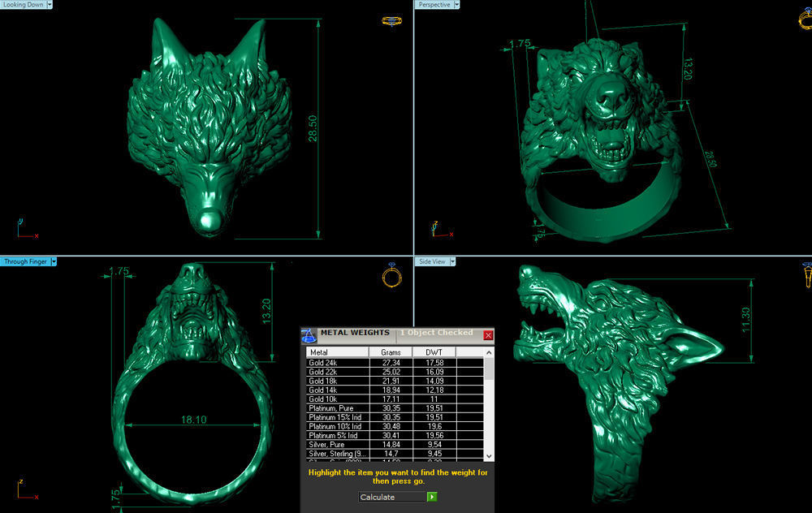Click the 30,48 grams cell

point(391,426)
